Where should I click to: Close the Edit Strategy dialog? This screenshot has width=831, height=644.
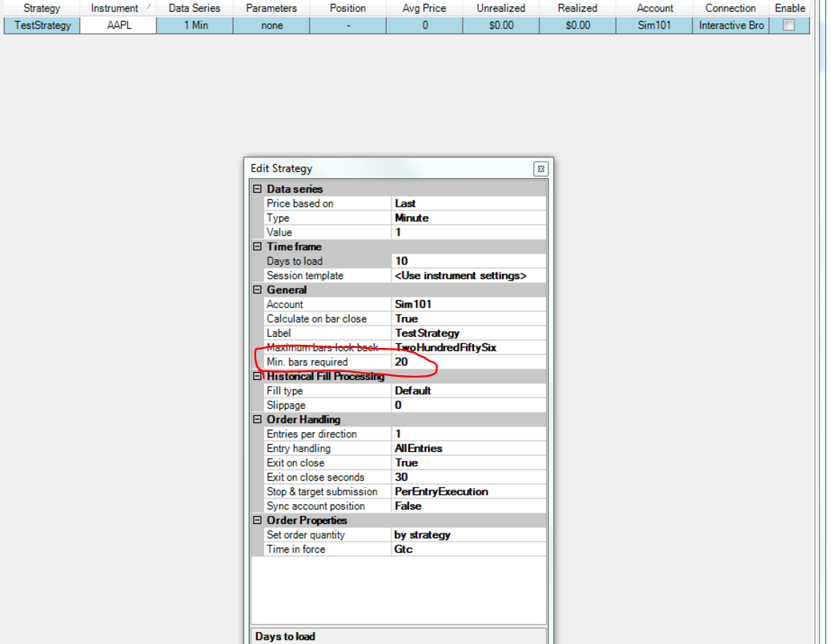pyautogui.click(x=540, y=169)
